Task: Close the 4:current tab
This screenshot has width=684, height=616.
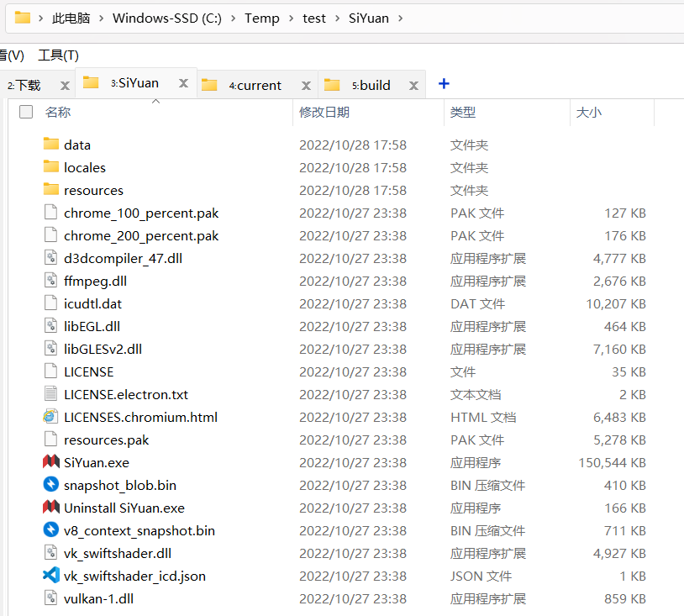Action: point(306,86)
